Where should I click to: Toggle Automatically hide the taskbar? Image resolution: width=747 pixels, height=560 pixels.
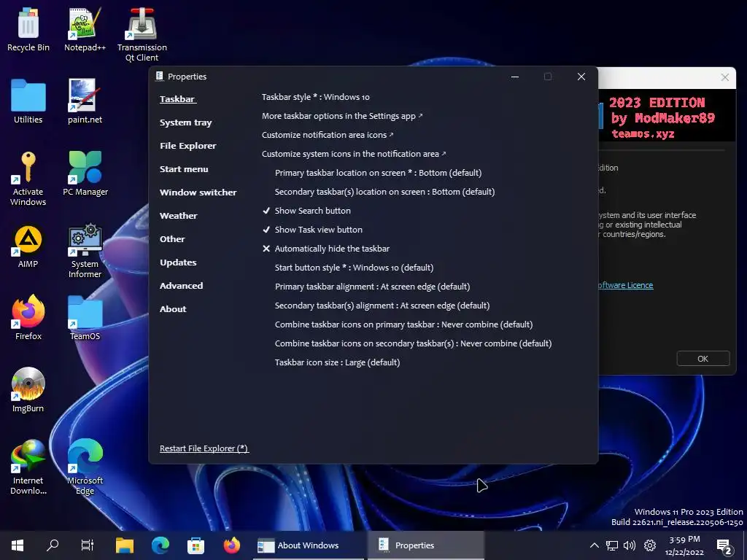click(326, 249)
